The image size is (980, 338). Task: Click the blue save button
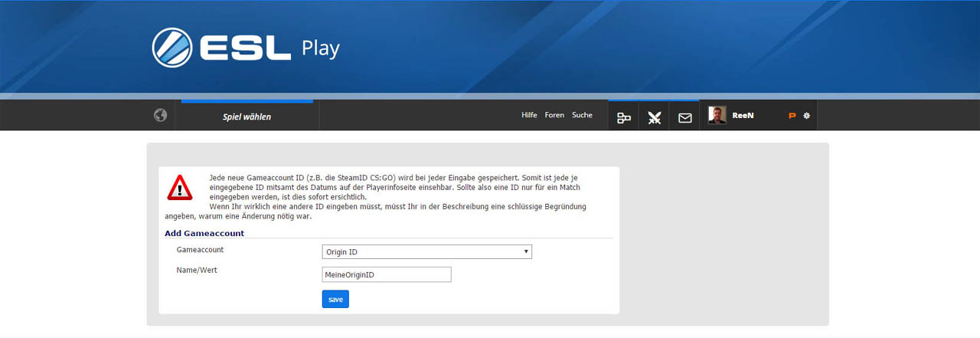pos(335,299)
